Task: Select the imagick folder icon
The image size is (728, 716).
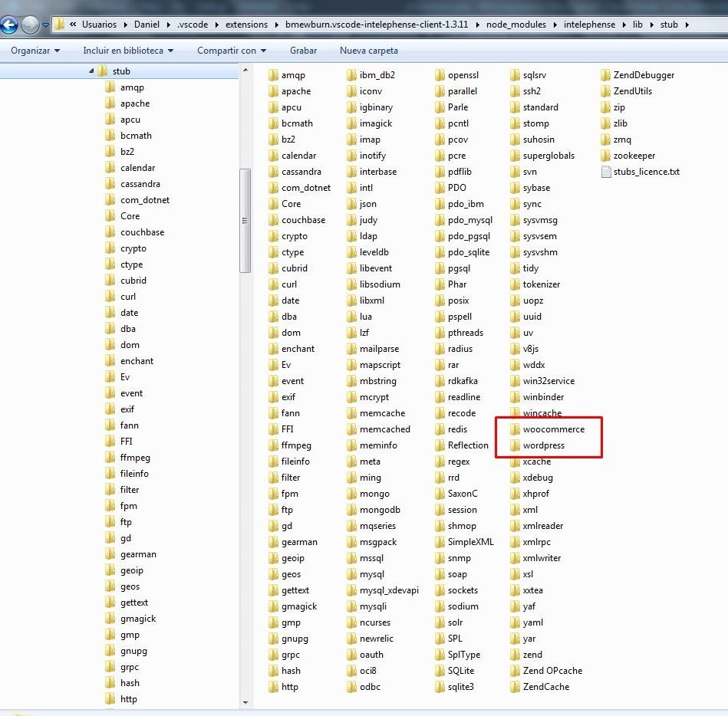Action: pos(351,123)
